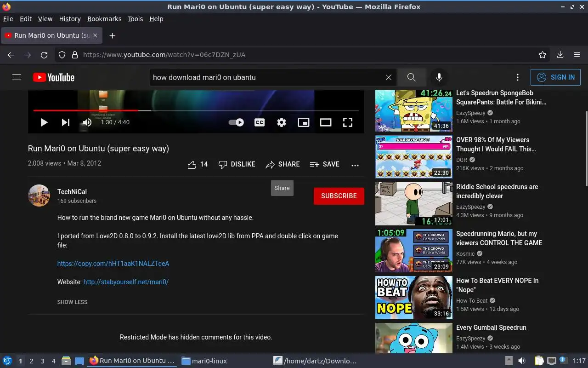View site security padlock info
The height and width of the screenshot is (368, 588).
click(75, 55)
